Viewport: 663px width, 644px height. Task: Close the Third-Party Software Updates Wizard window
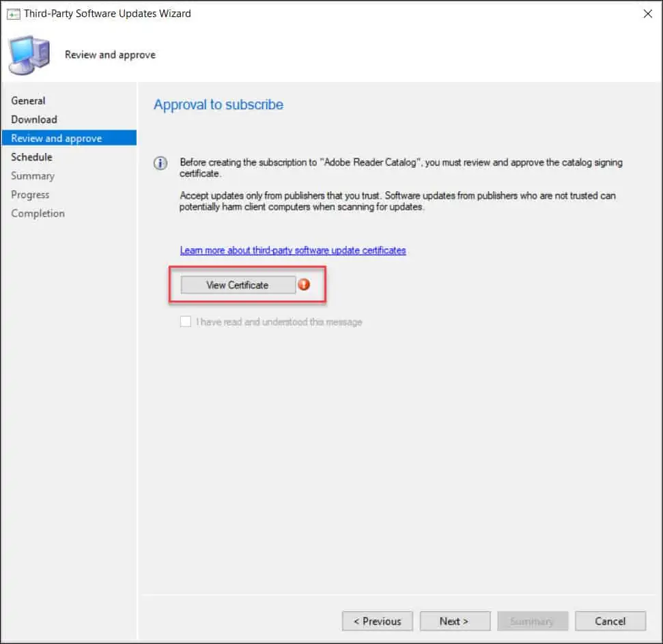647,14
